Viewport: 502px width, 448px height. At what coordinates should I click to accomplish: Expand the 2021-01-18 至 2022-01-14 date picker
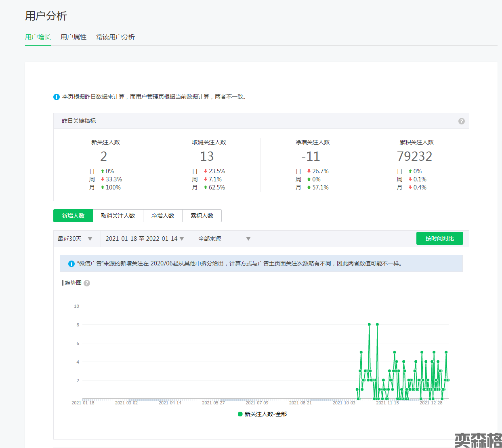point(145,239)
